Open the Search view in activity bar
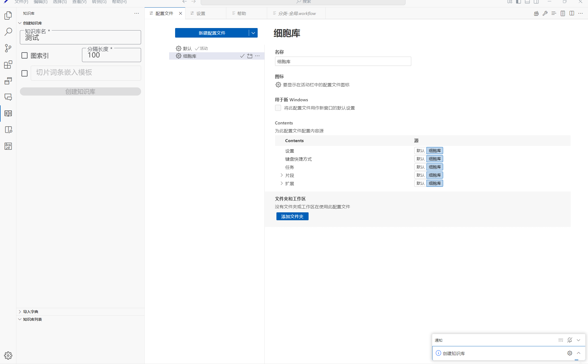This screenshot has width=588, height=364. (x=8, y=32)
